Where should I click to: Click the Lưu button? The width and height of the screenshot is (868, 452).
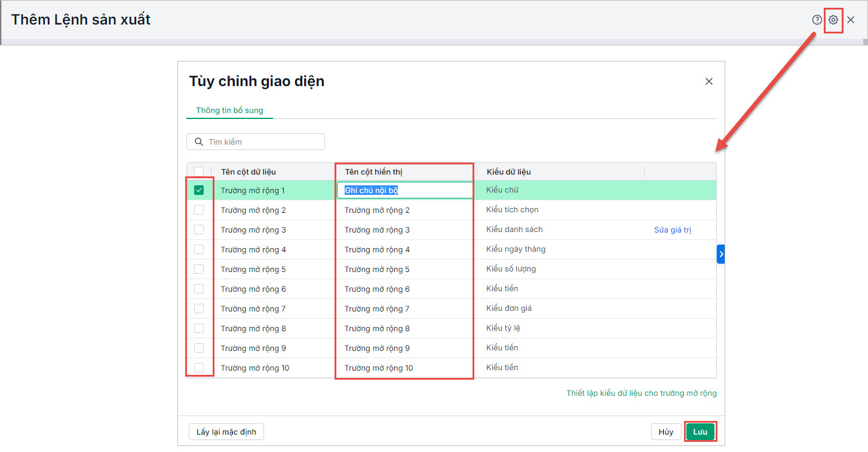tap(700, 432)
